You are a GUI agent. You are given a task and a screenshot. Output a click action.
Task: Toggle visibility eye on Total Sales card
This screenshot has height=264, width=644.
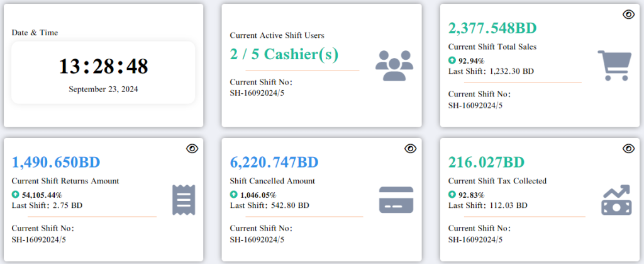(628, 14)
